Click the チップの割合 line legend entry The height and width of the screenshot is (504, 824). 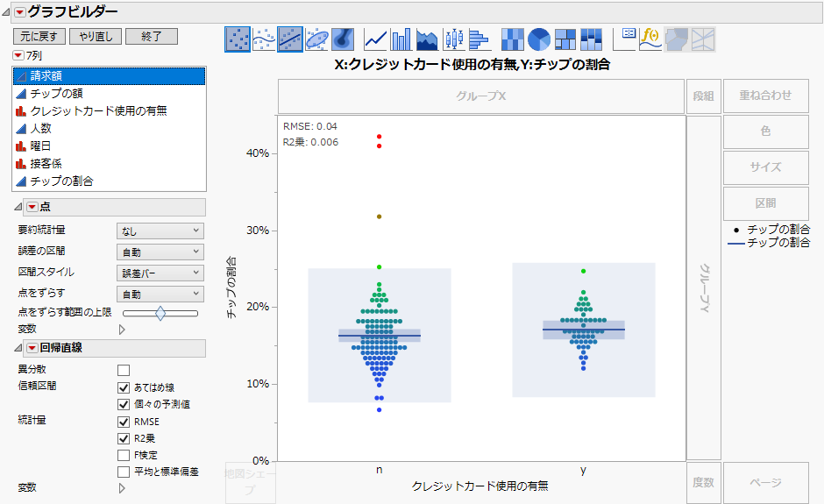point(768,243)
